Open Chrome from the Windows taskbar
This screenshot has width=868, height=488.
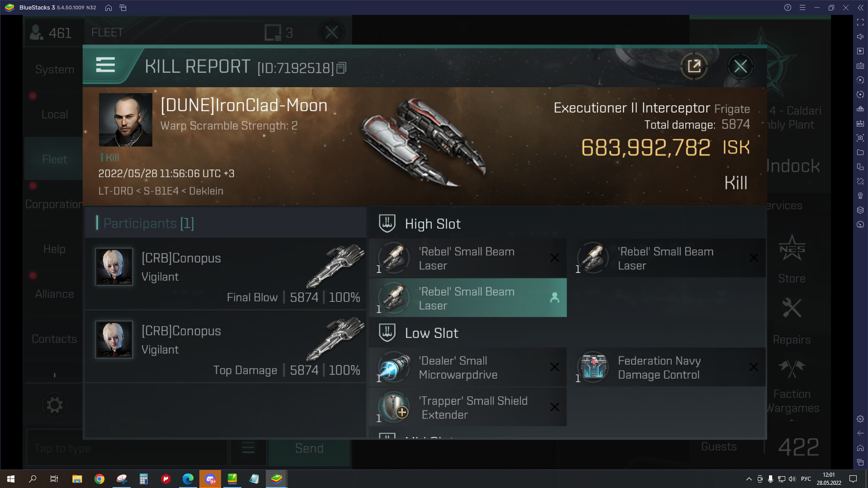coord(99,479)
